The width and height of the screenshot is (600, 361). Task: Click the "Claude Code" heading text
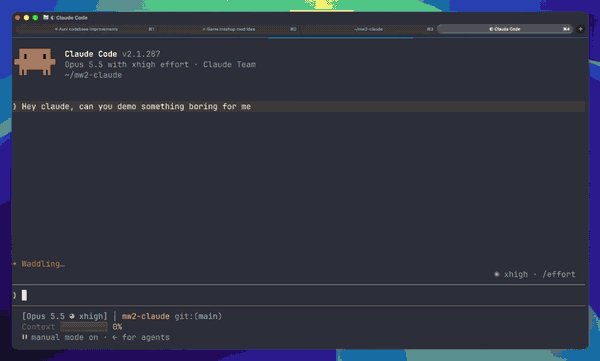click(x=91, y=54)
